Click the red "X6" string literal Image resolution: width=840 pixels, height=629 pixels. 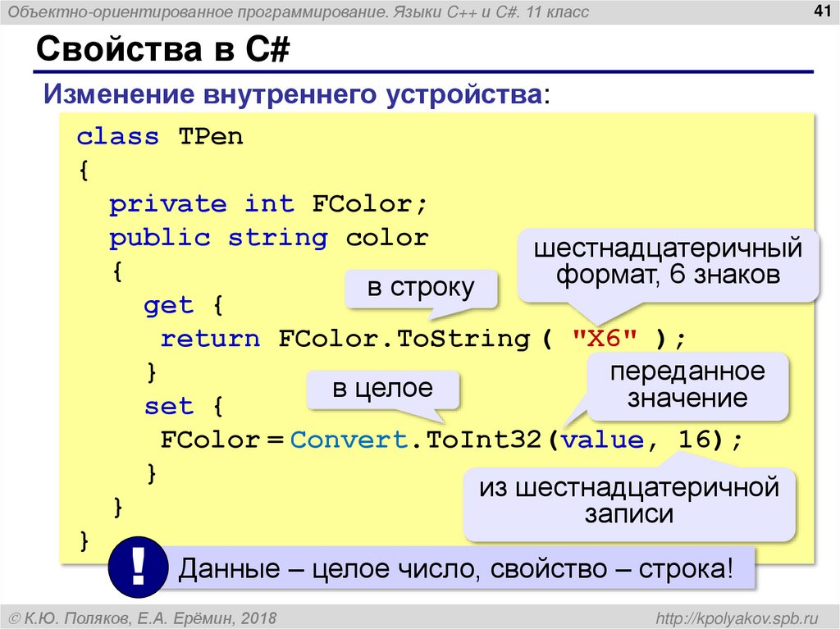coord(605,338)
